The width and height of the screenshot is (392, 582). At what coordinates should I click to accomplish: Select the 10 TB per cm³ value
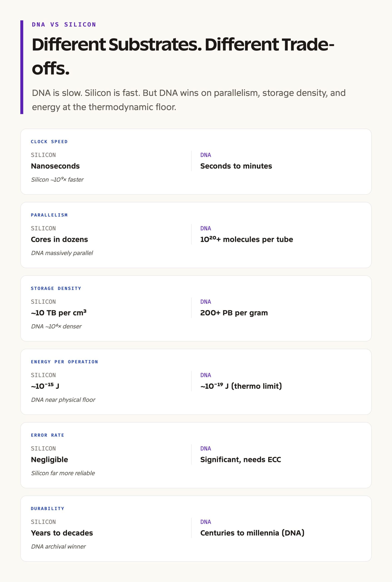click(x=59, y=313)
